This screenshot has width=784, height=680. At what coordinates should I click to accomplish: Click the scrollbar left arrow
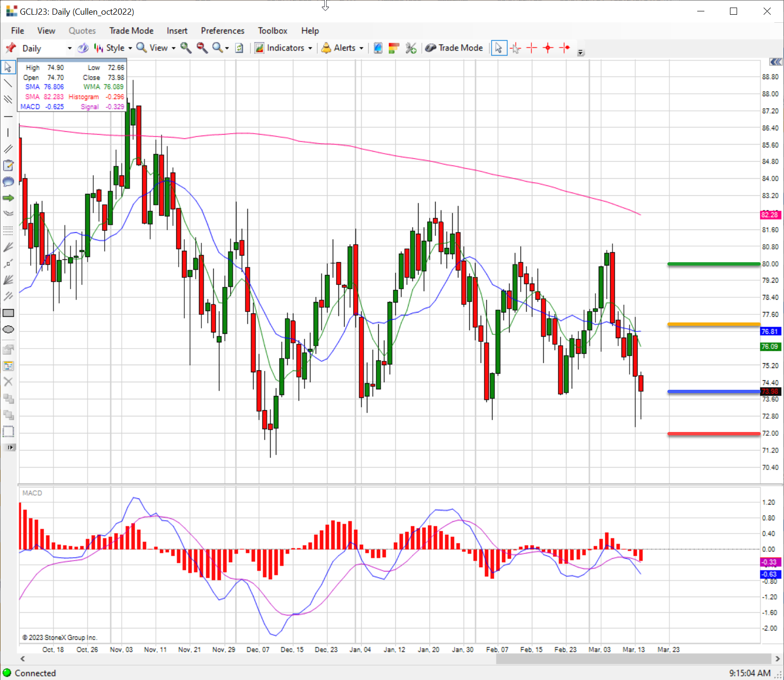[x=22, y=659]
